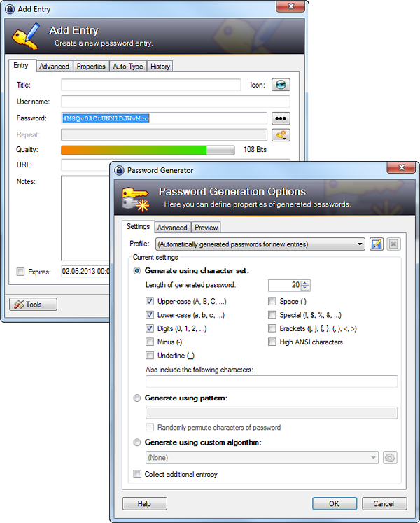Save current settings as profile icon
Viewport: 420px width, 523px height.
(x=377, y=244)
